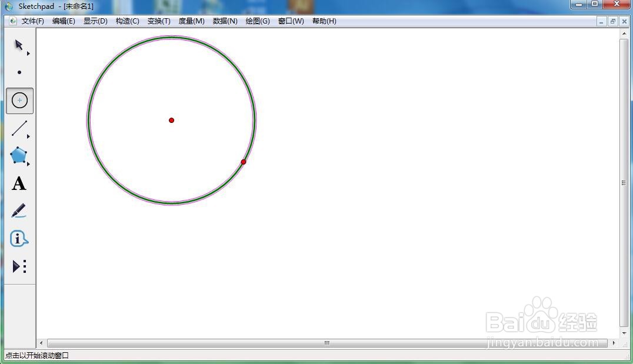The width and height of the screenshot is (633, 364).
Task: Select the Information tool
Action: coord(19,239)
